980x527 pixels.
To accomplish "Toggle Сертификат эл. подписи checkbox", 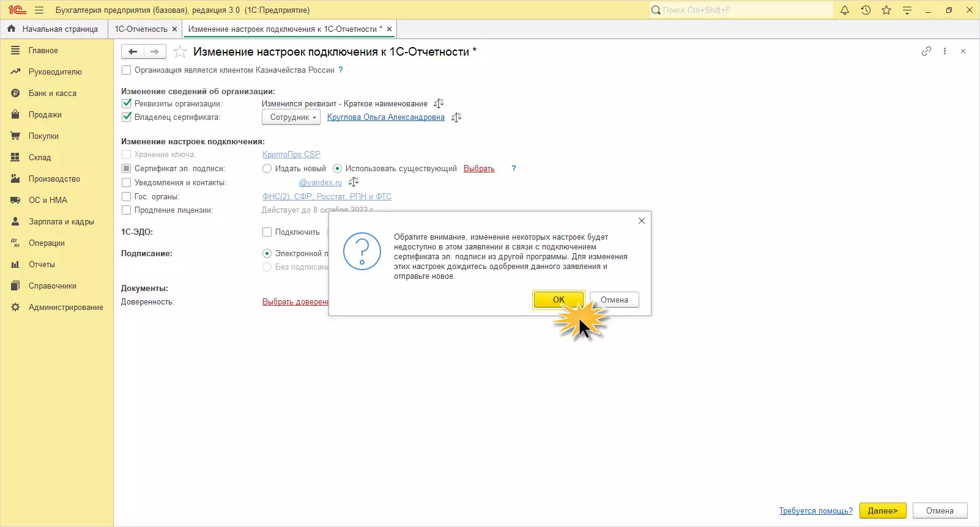I will point(126,168).
